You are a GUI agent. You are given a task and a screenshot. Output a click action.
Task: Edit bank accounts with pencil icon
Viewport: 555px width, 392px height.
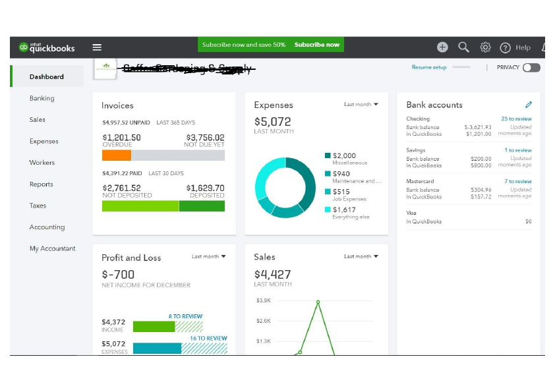tap(529, 105)
